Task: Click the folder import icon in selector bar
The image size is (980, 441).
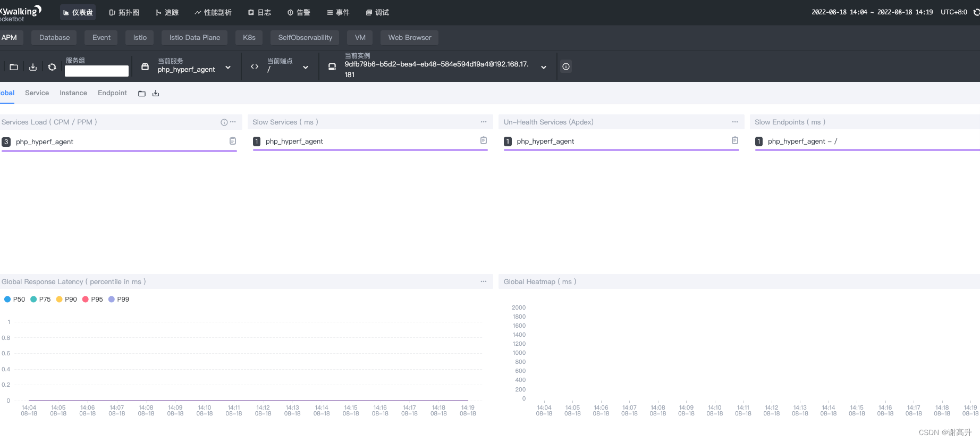Action: click(14, 66)
